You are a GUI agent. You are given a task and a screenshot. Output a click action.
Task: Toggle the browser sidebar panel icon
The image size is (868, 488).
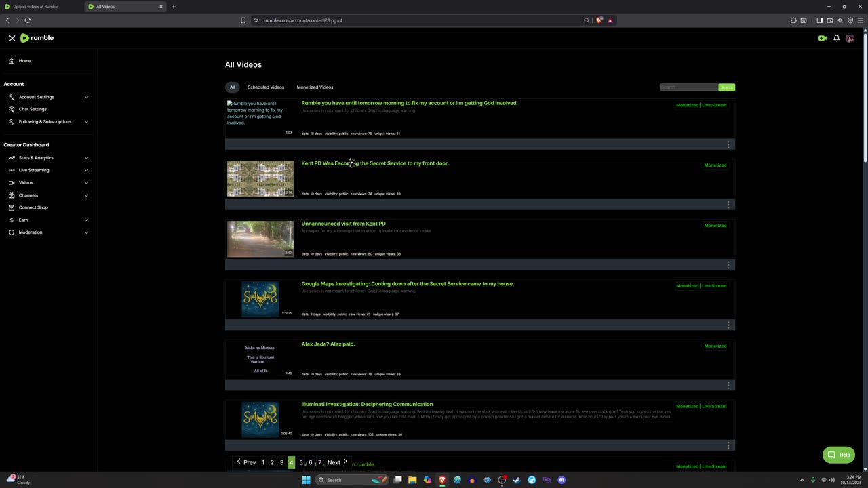coord(819,20)
